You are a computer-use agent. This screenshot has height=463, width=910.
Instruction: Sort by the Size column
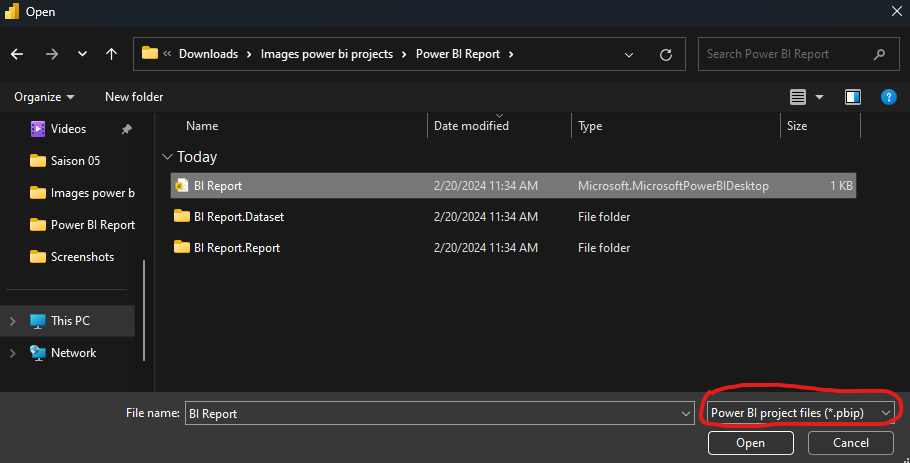pos(797,126)
